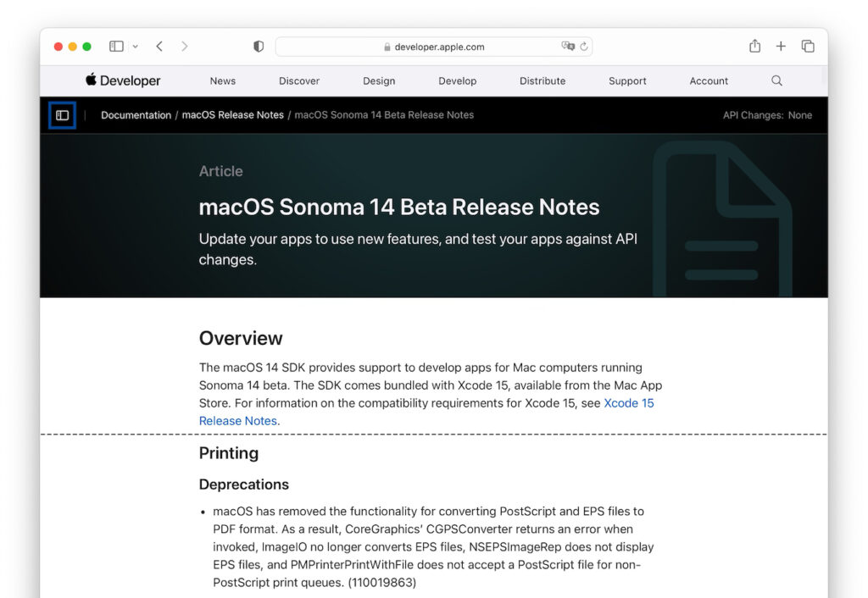
Task: Open the Support section in the navigation
Action: (x=627, y=80)
